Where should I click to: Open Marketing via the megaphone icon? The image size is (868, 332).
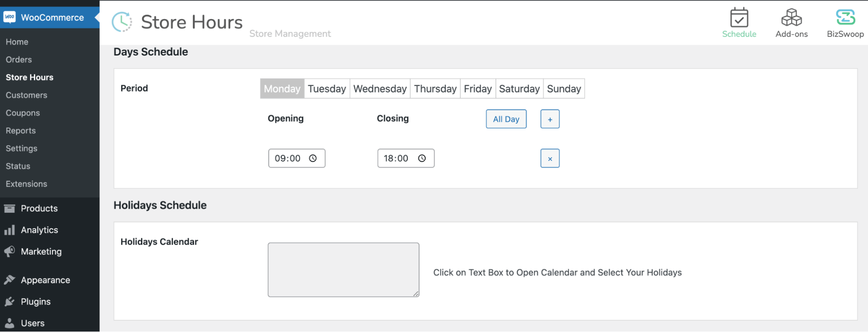pos(10,252)
